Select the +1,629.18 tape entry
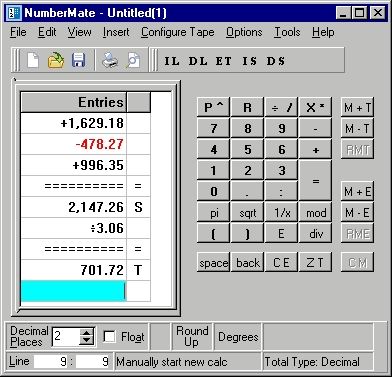 click(74, 123)
